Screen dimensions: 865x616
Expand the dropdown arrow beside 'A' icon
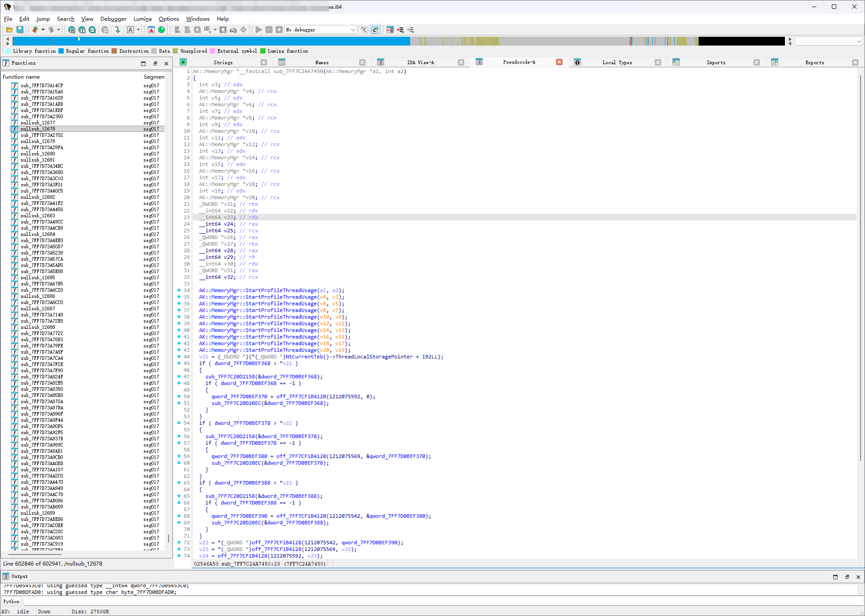(138, 30)
